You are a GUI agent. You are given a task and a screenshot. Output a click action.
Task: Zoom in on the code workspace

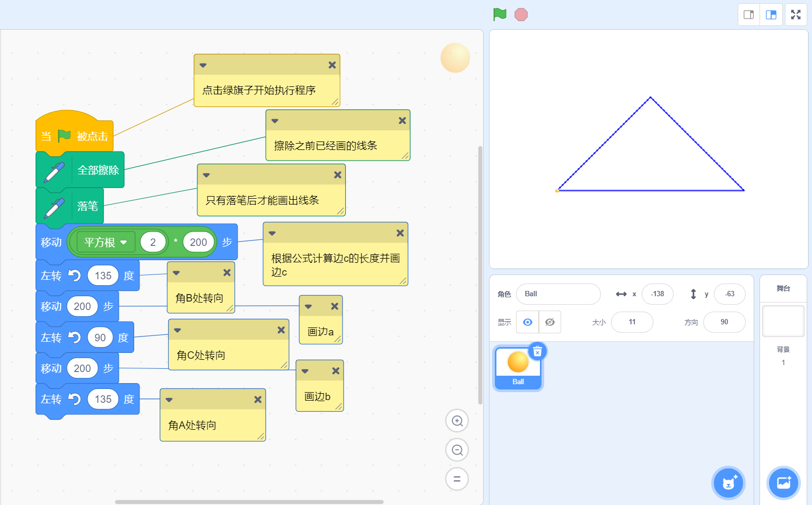[457, 421]
